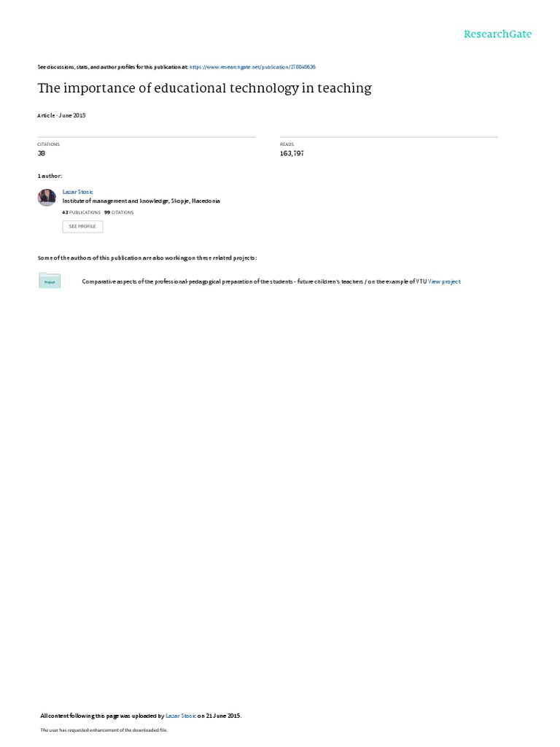Click the 99 CITATIONS author stat
The height and width of the screenshot is (747, 560).
click(x=119, y=212)
